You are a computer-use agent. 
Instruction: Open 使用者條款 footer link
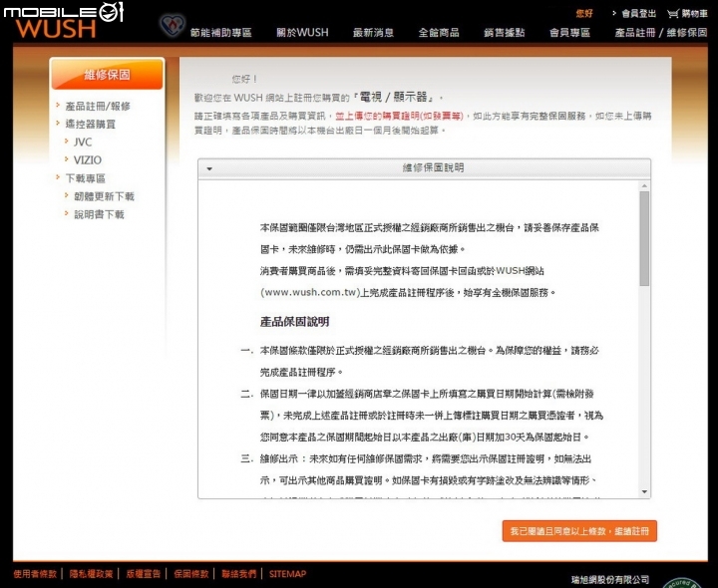click(35, 574)
